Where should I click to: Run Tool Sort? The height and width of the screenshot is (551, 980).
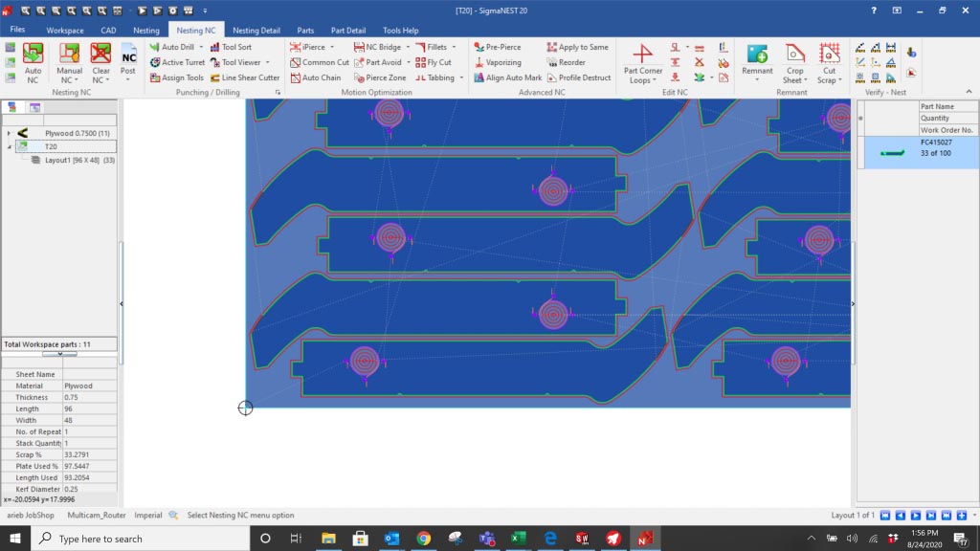pyautogui.click(x=231, y=47)
